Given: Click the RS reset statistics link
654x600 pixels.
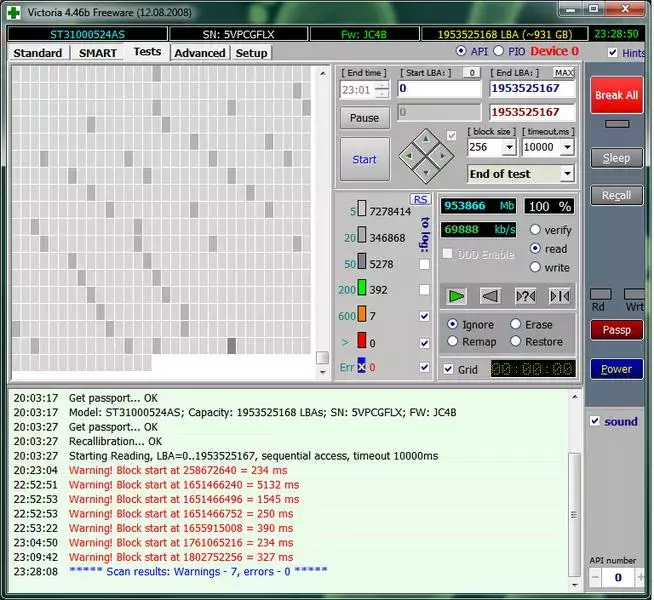Looking at the screenshot, I should tap(420, 199).
